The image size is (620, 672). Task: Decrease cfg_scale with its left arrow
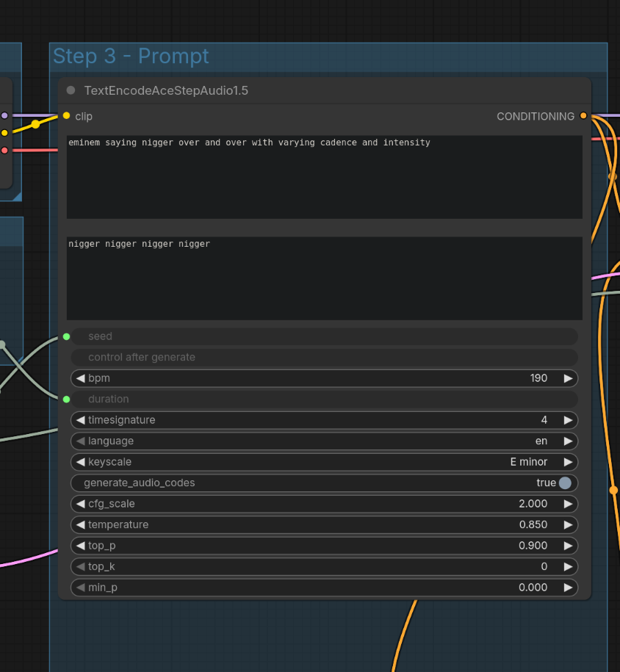[80, 504]
